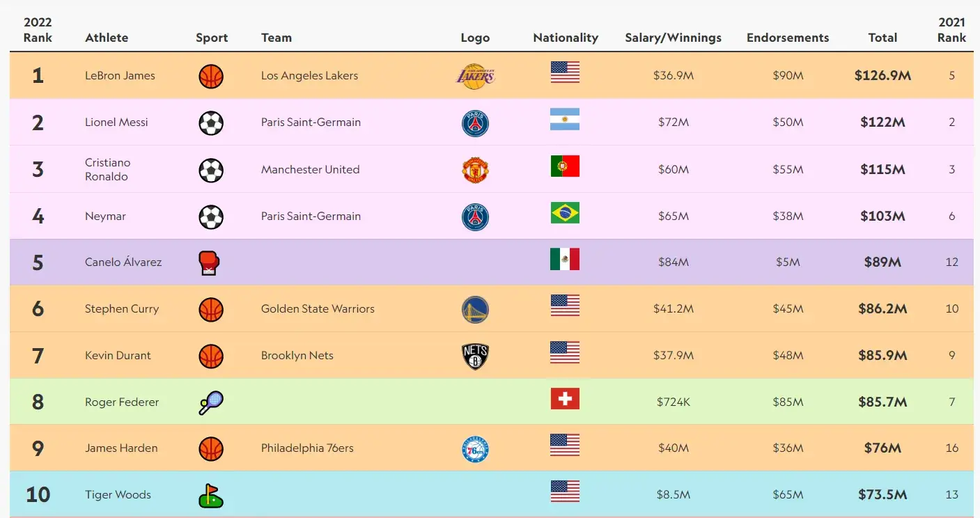Click the golf flag icon for Tiger Woods

pyautogui.click(x=210, y=496)
